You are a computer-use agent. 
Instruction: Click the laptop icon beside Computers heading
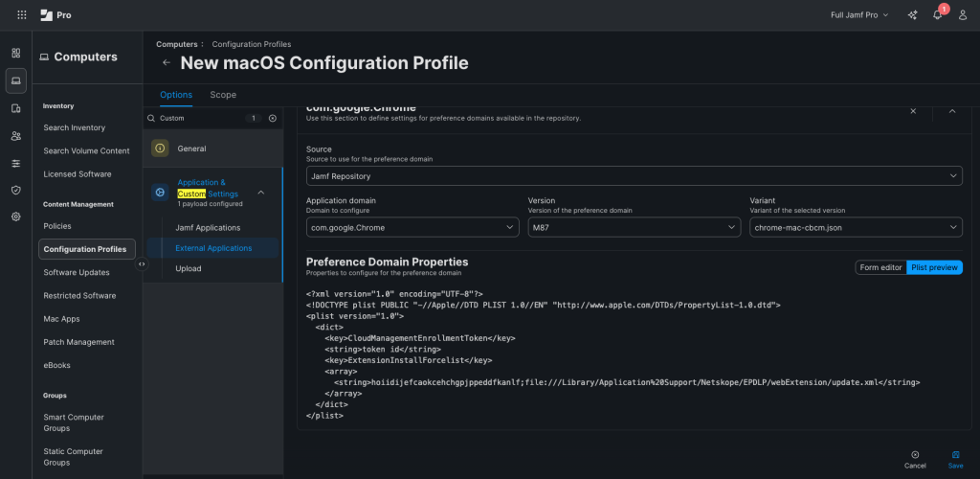tap(44, 57)
